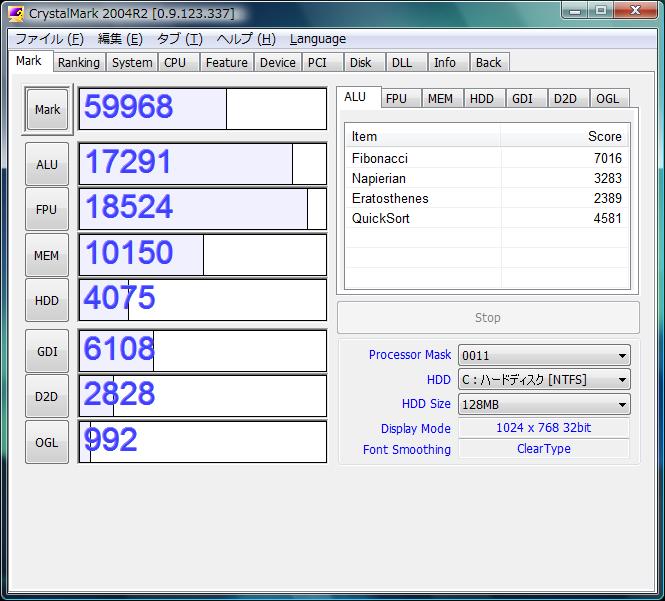Image resolution: width=665 pixels, height=601 pixels.
Task: Run the ALU benchmark button
Action: tap(47, 164)
